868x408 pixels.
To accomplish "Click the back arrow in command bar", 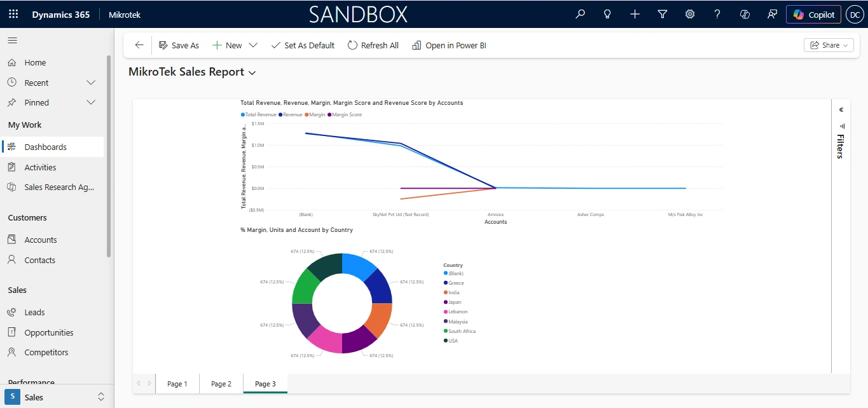I will [x=139, y=45].
